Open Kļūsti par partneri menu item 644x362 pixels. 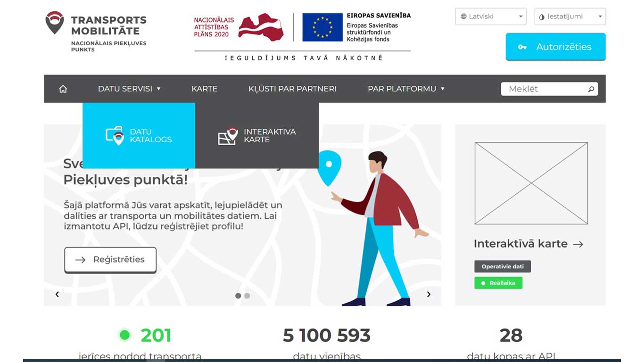click(292, 89)
